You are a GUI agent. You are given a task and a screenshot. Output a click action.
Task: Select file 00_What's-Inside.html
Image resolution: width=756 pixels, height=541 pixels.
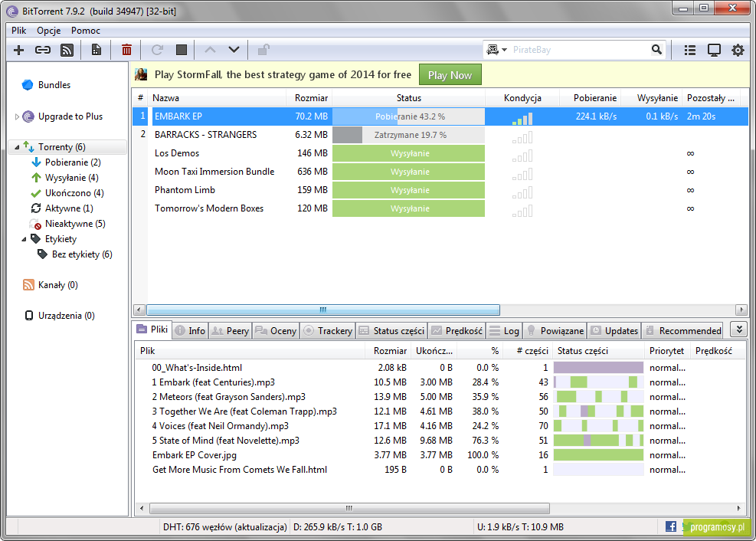(197, 368)
